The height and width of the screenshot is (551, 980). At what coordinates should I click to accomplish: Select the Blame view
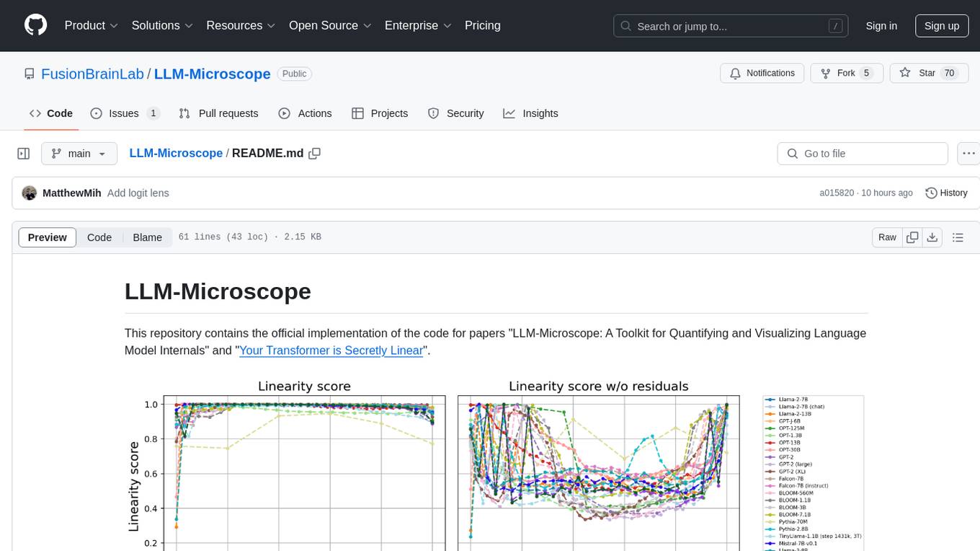pos(147,237)
